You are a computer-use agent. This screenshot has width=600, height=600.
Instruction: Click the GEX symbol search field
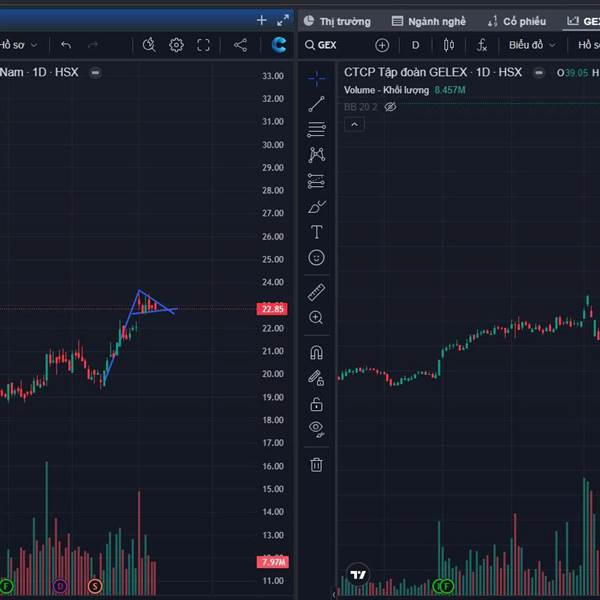321,45
